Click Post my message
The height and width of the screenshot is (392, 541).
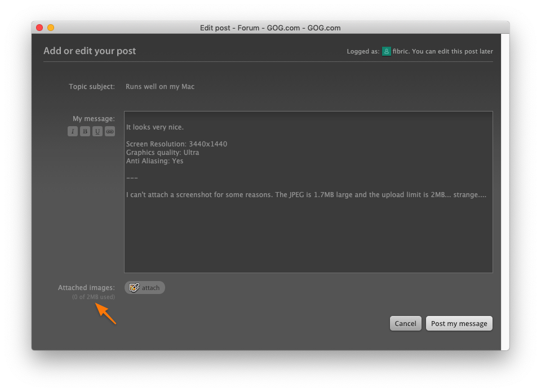[459, 323]
